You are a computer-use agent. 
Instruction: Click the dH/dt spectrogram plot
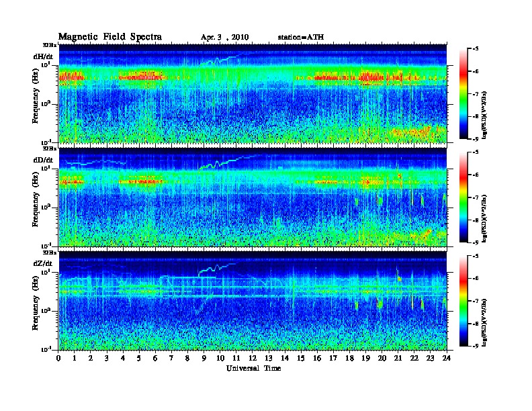(x=253, y=93)
